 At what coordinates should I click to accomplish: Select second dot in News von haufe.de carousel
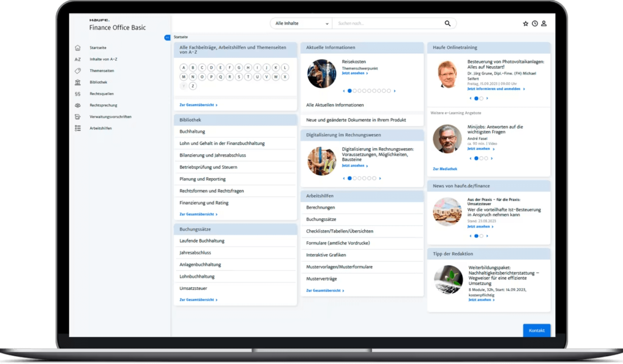coord(481,236)
